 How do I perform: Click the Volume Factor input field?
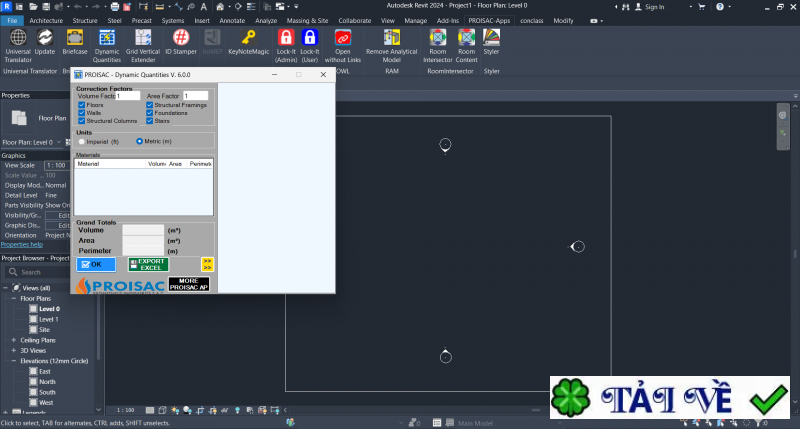point(128,96)
